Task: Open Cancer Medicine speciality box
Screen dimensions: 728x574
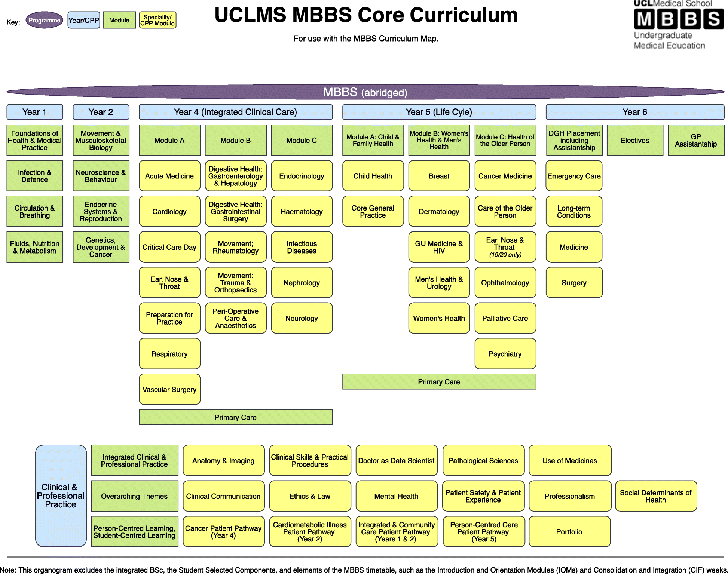Action: tap(505, 176)
